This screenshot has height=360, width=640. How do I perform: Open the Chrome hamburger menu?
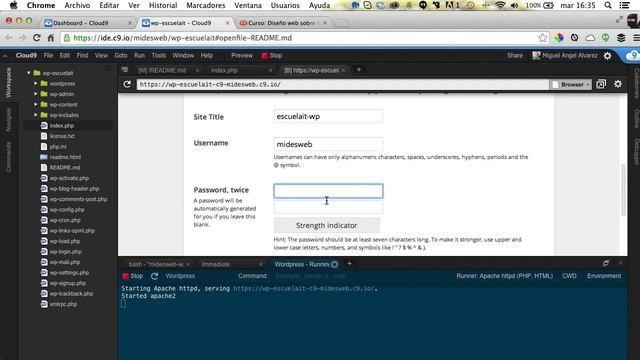tap(636, 38)
